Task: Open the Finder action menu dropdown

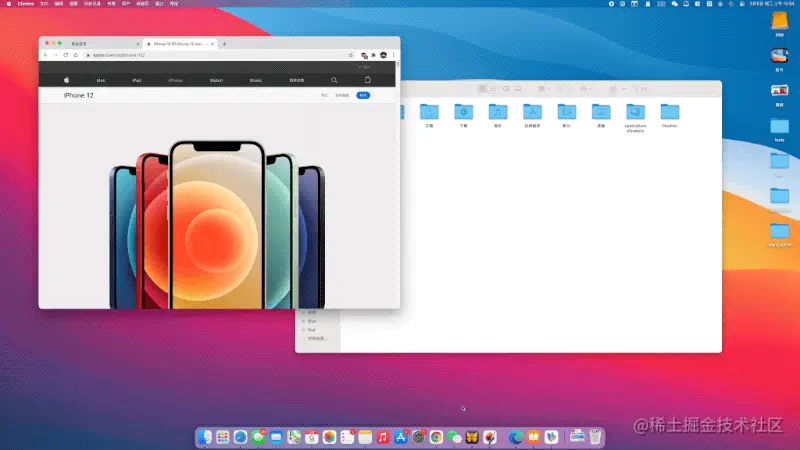Action: coord(586,89)
